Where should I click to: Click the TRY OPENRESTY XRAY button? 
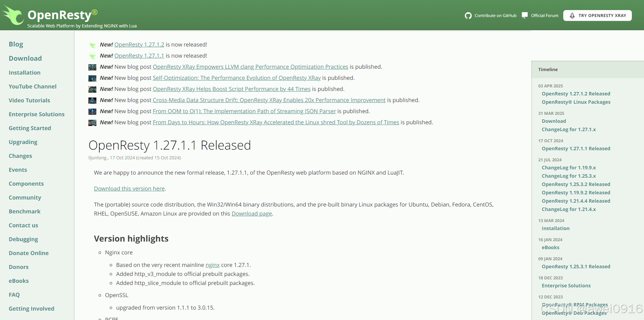[598, 16]
